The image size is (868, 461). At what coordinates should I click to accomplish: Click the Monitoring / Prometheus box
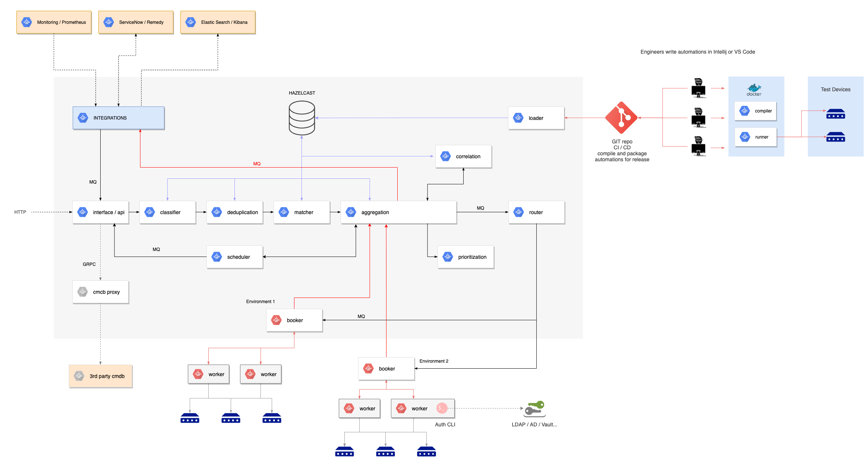tap(54, 22)
